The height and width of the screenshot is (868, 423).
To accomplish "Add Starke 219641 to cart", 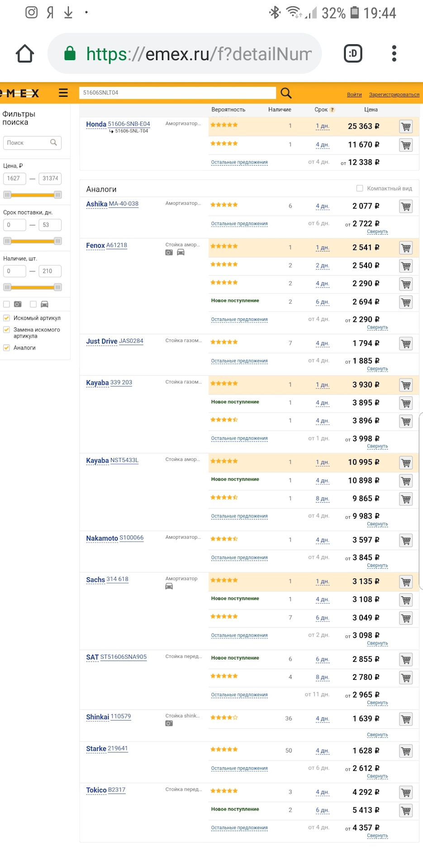I will click(x=406, y=751).
